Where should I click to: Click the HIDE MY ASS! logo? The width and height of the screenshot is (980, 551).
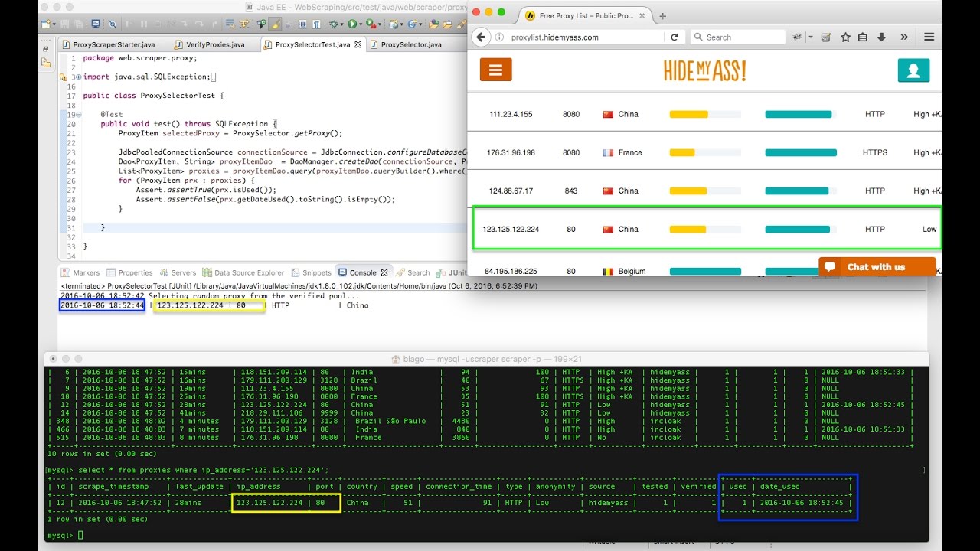(x=704, y=71)
